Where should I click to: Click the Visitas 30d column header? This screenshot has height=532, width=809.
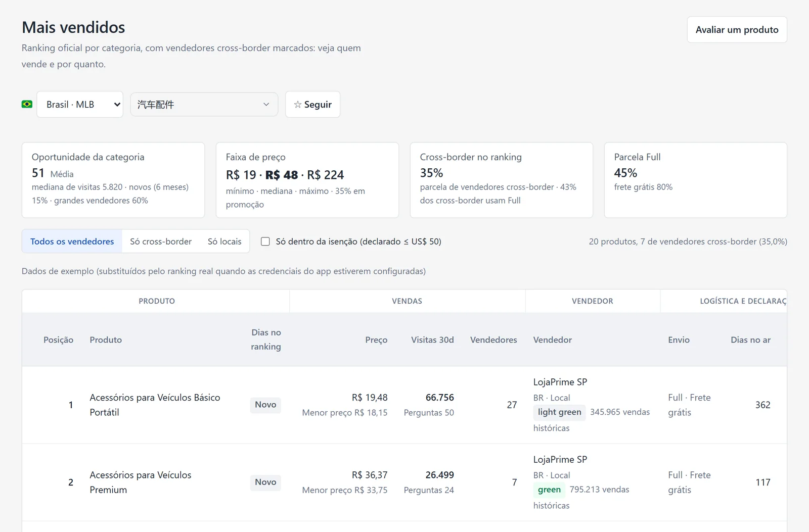click(x=432, y=340)
